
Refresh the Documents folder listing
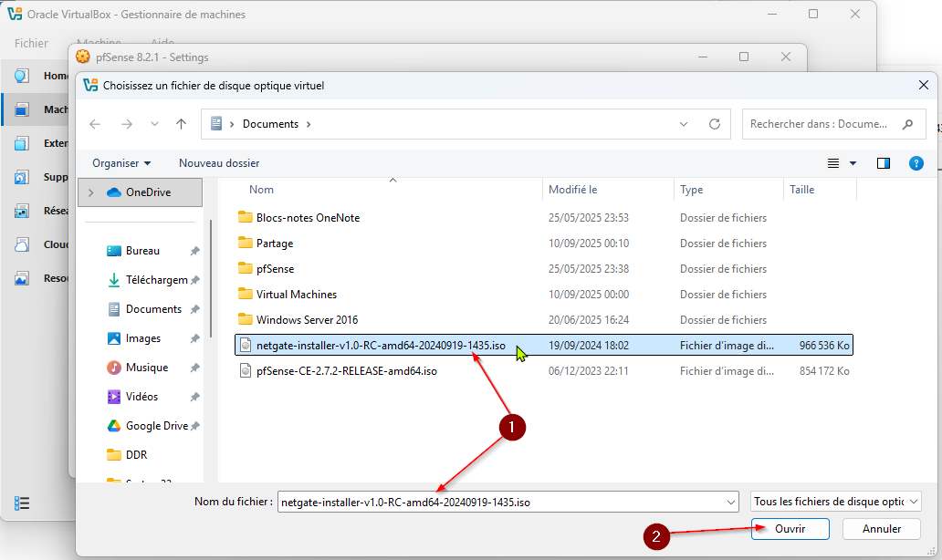[x=715, y=124]
